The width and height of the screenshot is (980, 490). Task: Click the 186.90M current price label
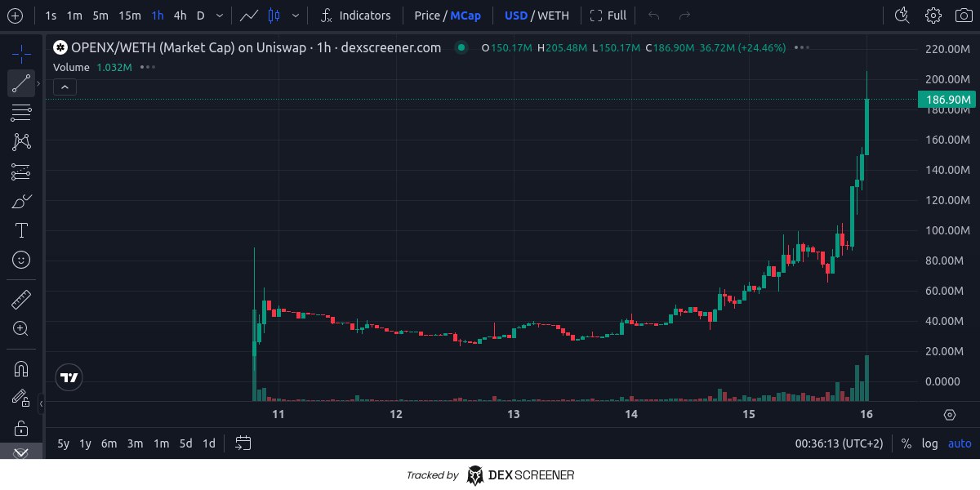[947, 100]
